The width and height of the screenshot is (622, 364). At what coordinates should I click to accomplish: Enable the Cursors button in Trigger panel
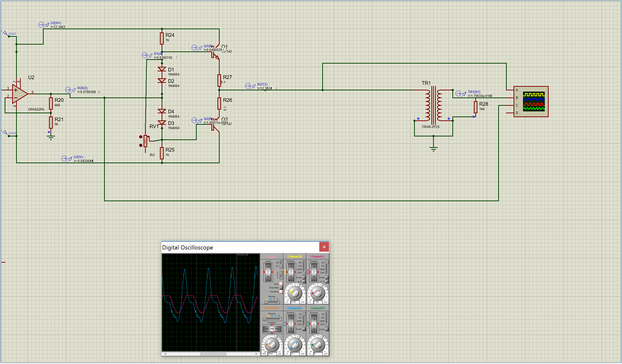click(x=281, y=292)
